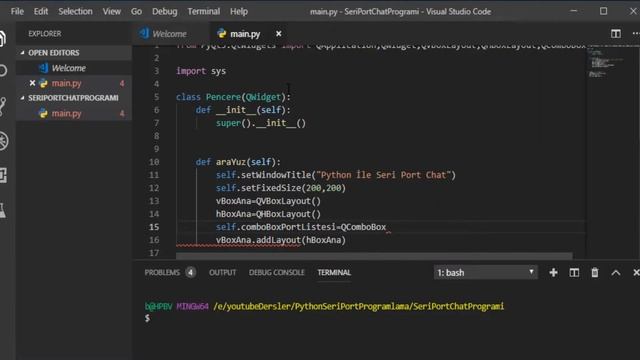Show the DEBUG CONSOLE panel tab
This screenshot has height=360, width=640.
[x=277, y=272]
